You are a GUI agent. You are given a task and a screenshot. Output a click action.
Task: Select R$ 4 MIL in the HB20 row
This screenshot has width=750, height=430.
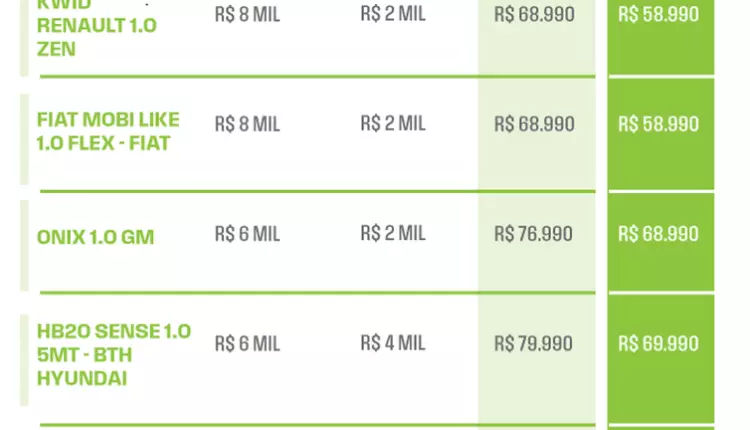click(x=393, y=344)
